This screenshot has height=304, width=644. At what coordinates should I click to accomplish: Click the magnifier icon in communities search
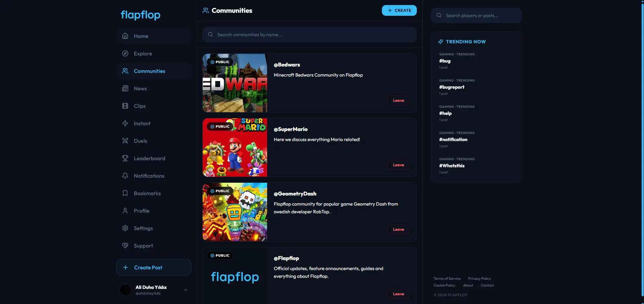[210, 34]
